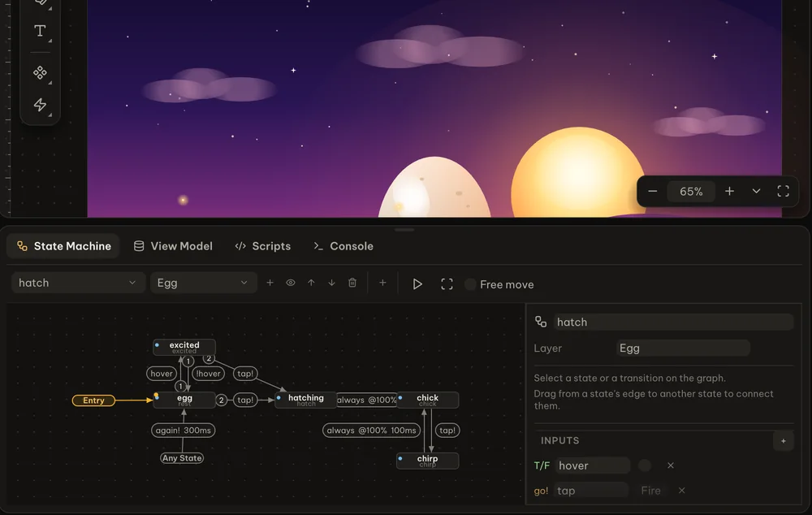The image size is (812, 515).
Task: Move layer up with arrow icon
Action: pos(311,283)
